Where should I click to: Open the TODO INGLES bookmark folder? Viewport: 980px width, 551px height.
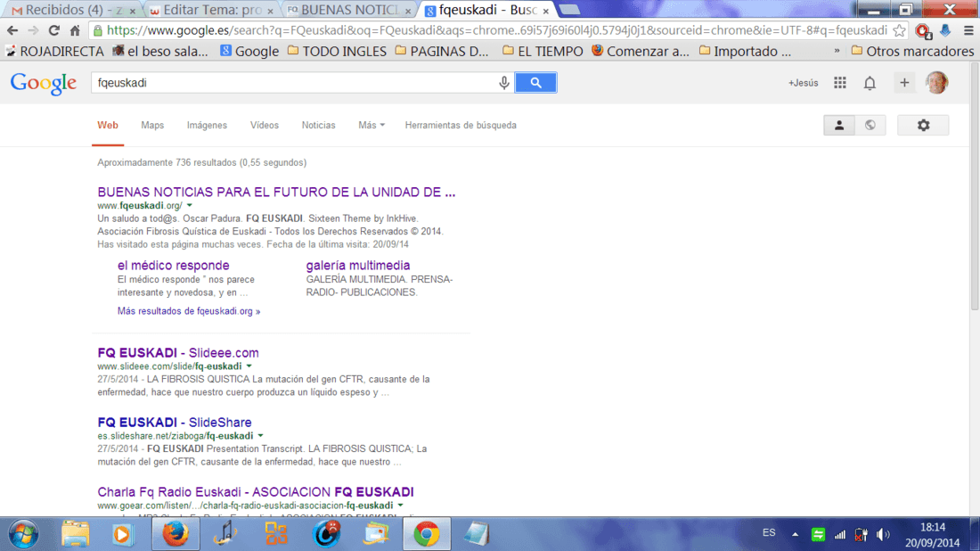click(x=337, y=52)
